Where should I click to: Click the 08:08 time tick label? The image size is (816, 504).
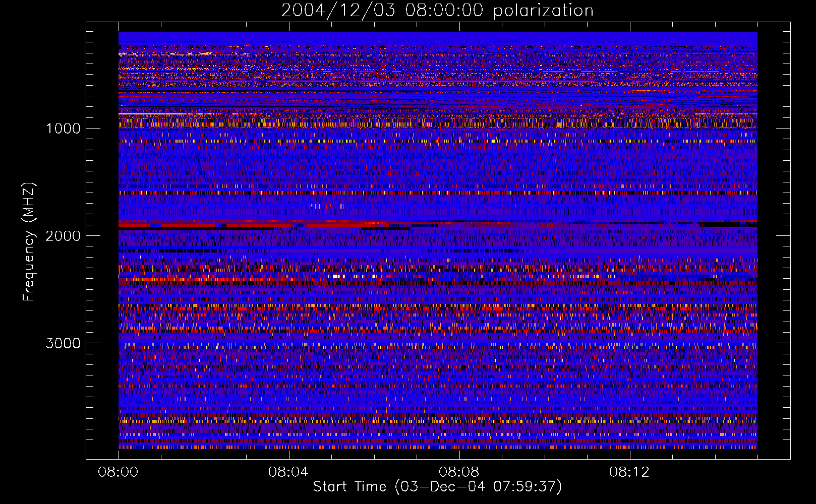point(459,472)
